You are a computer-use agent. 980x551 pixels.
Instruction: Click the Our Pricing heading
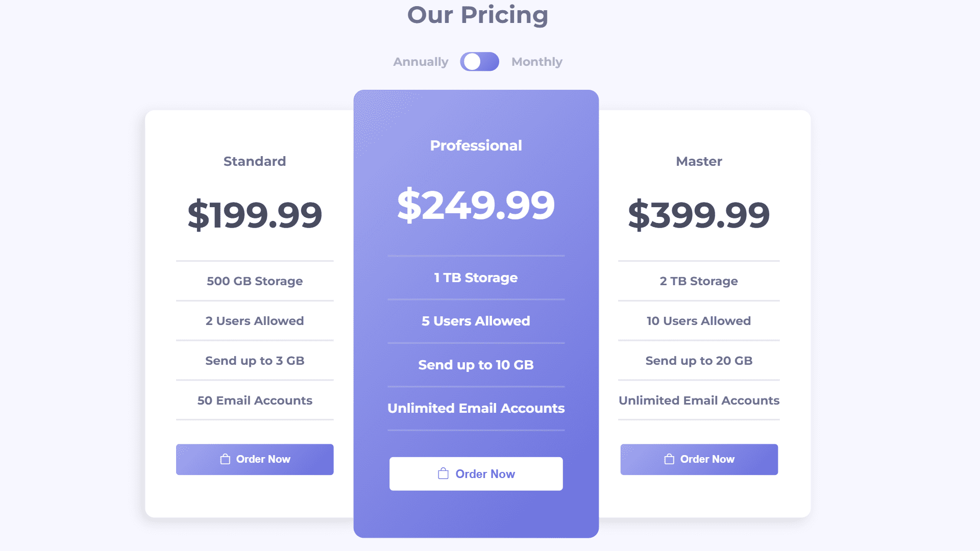478,15
